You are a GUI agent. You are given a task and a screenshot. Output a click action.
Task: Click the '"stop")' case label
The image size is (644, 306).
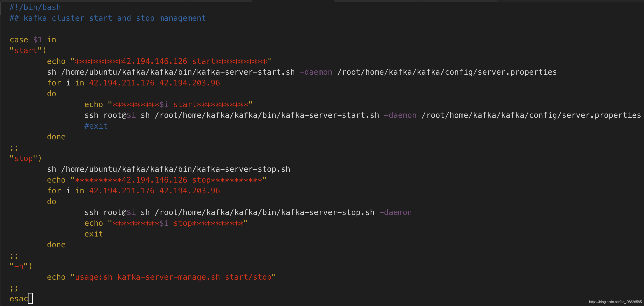tap(25, 158)
